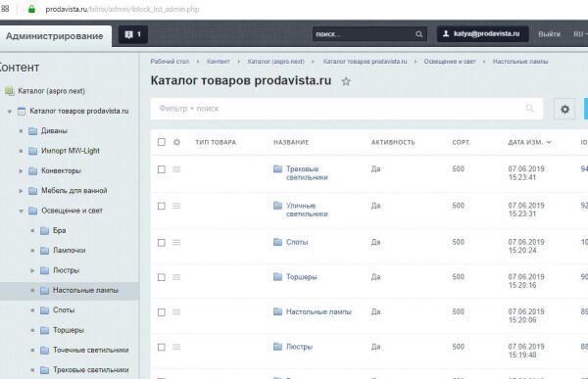Click the folder icon of Трековые светильники in table
Viewport: 588px width, 379px height.
click(x=277, y=169)
